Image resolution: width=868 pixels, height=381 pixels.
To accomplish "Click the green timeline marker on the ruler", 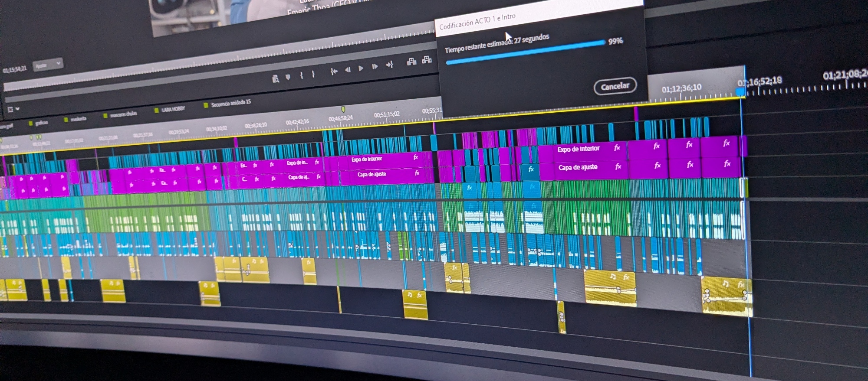I will click(x=343, y=110).
